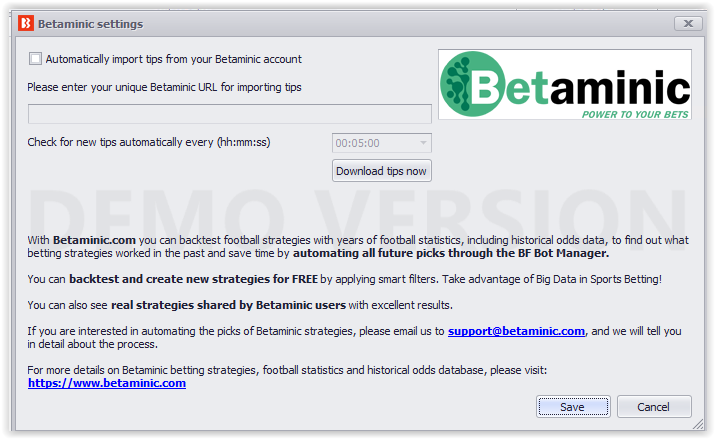Focus the unique Betaminic URL input field

pyautogui.click(x=230, y=114)
